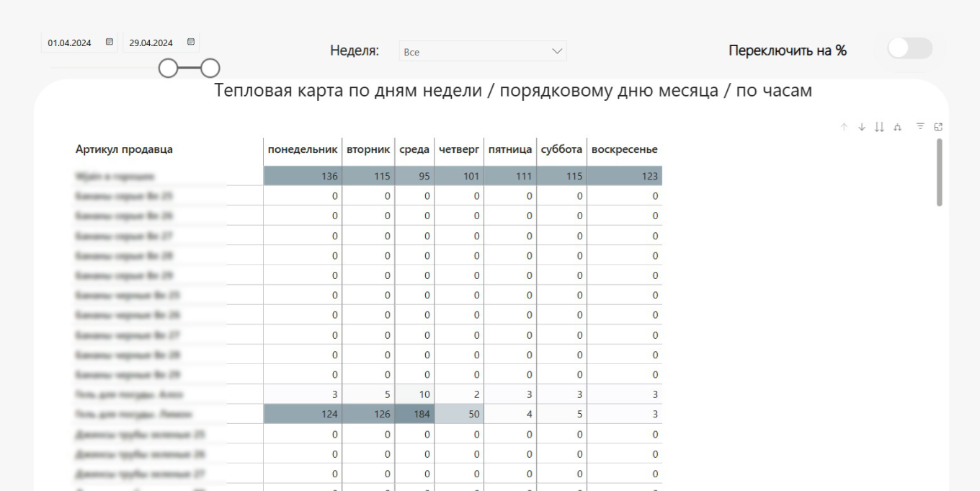Select the right handle of the date range slider
This screenshot has width=980, height=491.
pos(210,68)
